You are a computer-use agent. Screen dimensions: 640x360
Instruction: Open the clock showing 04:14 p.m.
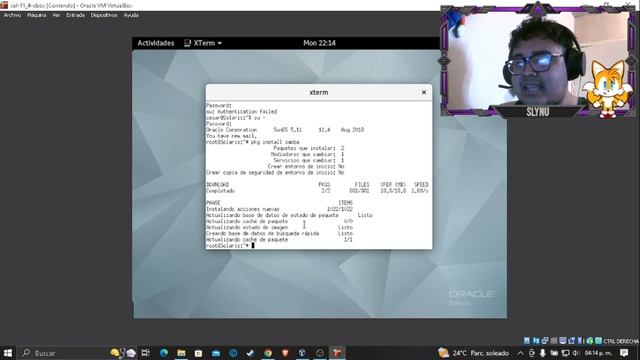(598, 353)
